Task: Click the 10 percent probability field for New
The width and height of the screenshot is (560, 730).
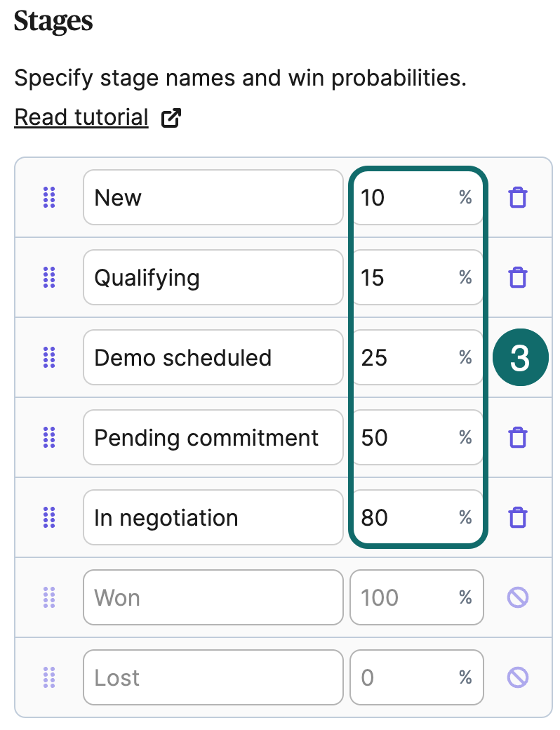Action: [417, 197]
